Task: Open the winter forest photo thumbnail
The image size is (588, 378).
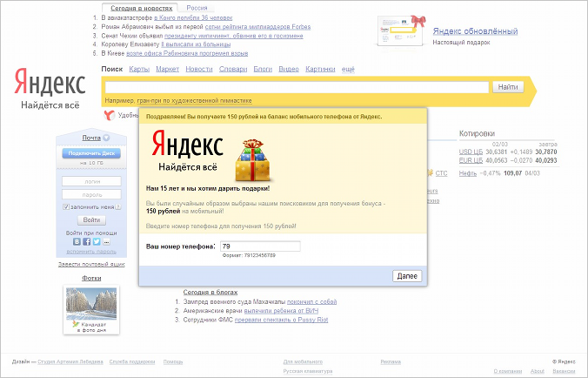Action: coord(91,304)
